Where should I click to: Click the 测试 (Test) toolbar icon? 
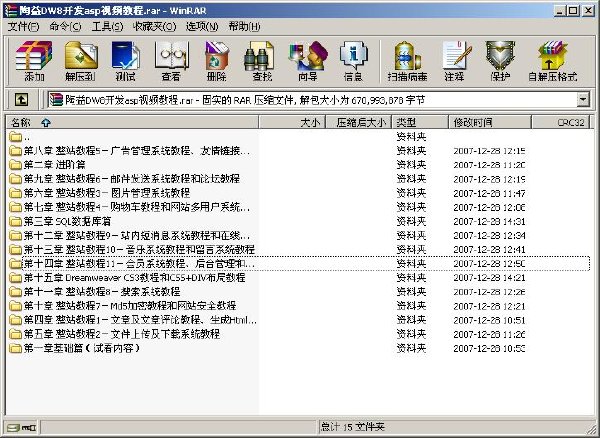pos(126,61)
